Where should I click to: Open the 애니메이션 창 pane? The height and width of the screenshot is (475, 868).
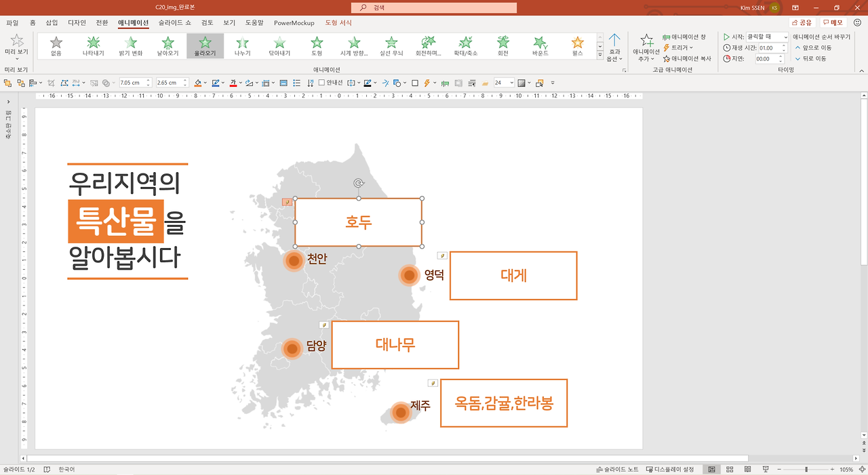(x=684, y=37)
